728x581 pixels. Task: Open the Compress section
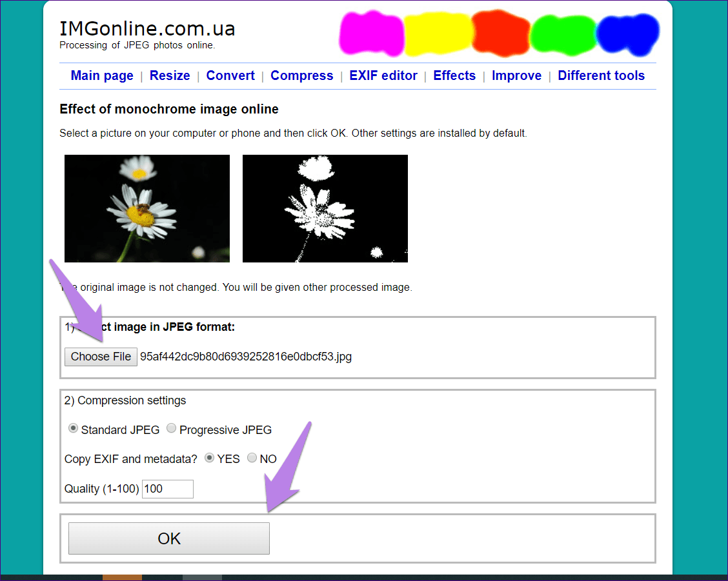pyautogui.click(x=302, y=75)
